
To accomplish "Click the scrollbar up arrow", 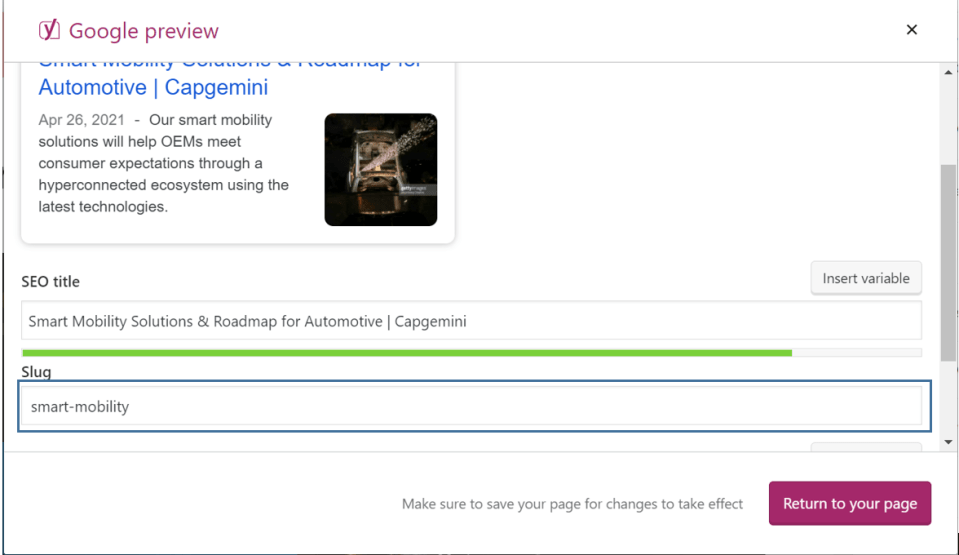I will point(949,72).
